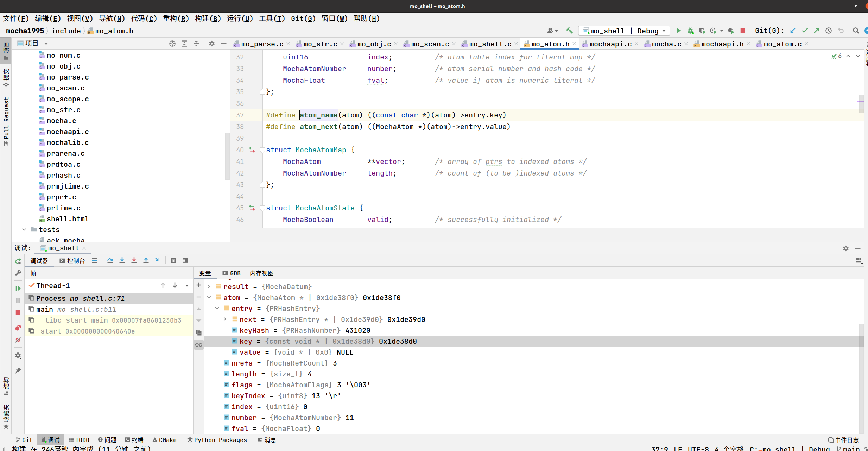Open Evaluate Expression calculator icon
Image resolution: width=868 pixels, height=451 pixels.
173,260
